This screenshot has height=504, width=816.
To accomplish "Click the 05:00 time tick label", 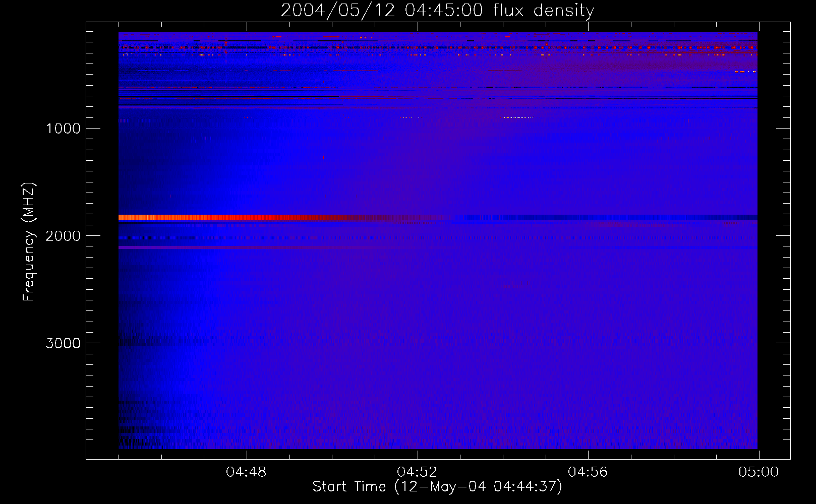I will tap(759, 472).
